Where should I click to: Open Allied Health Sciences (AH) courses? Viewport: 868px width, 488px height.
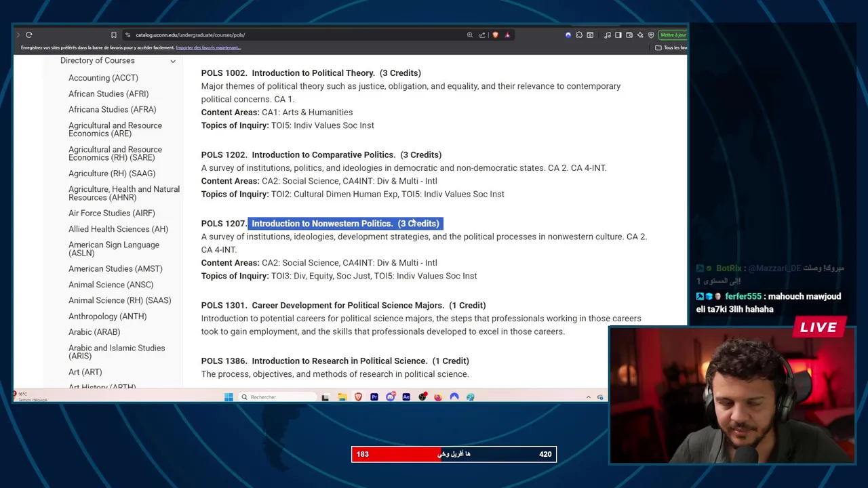(x=118, y=229)
